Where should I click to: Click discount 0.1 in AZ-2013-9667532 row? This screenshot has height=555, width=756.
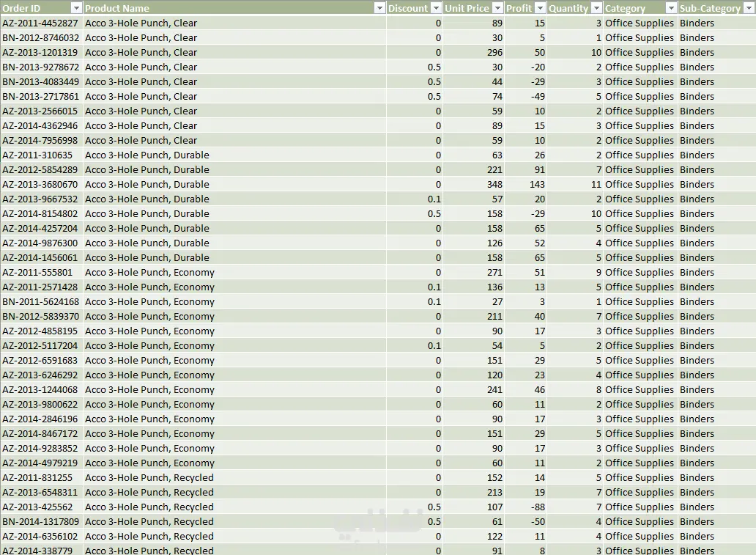pos(434,199)
